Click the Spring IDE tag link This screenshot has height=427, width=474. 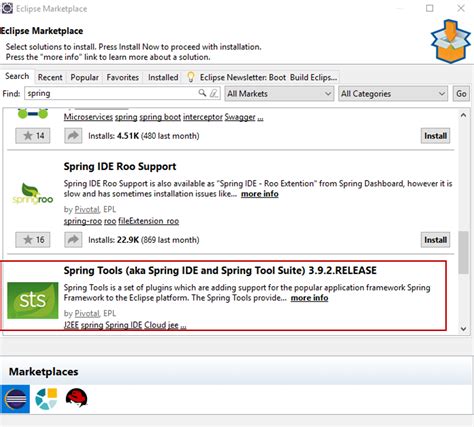point(124,325)
